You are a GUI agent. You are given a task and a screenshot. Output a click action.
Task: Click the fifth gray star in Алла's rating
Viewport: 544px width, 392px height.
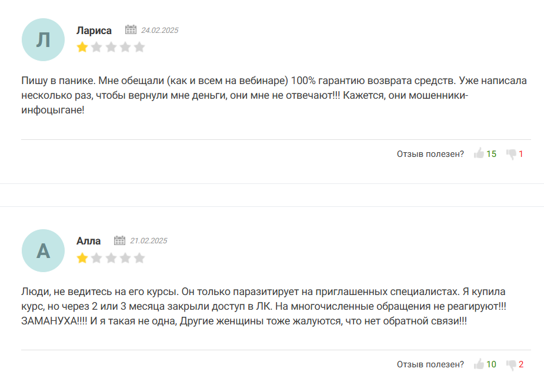139,257
